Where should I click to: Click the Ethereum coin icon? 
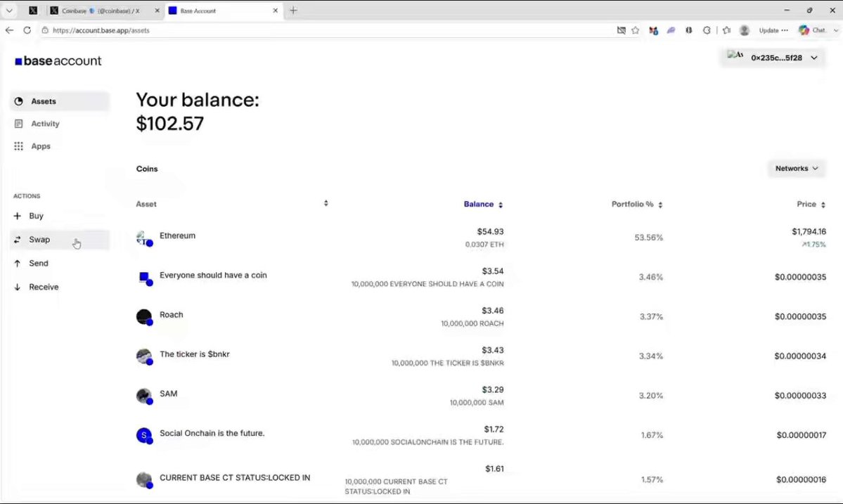point(144,238)
